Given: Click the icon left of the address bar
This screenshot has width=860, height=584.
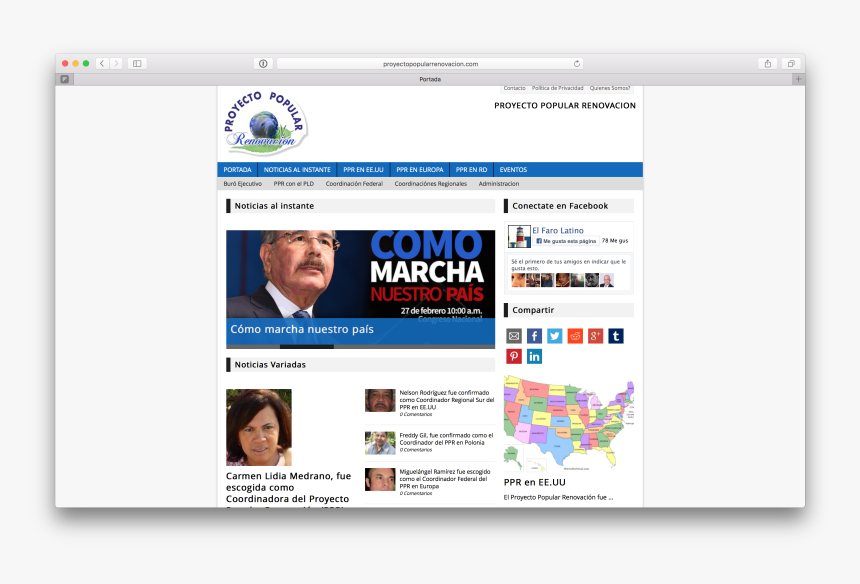Looking at the screenshot, I should (263, 64).
